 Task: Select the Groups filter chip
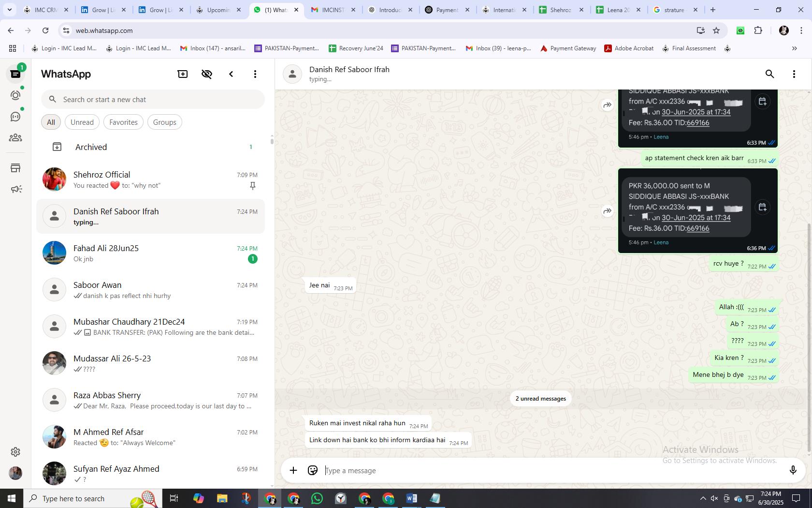pos(165,122)
